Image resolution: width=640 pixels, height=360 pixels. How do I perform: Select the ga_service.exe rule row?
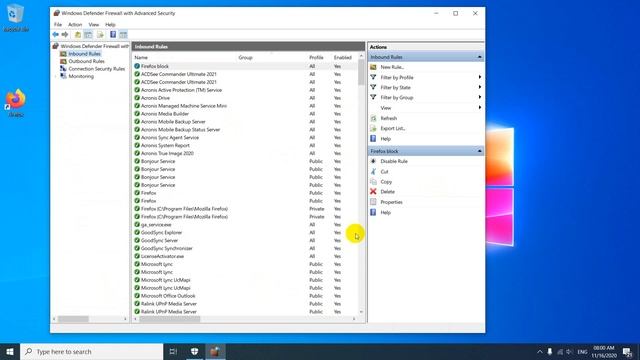pos(245,224)
